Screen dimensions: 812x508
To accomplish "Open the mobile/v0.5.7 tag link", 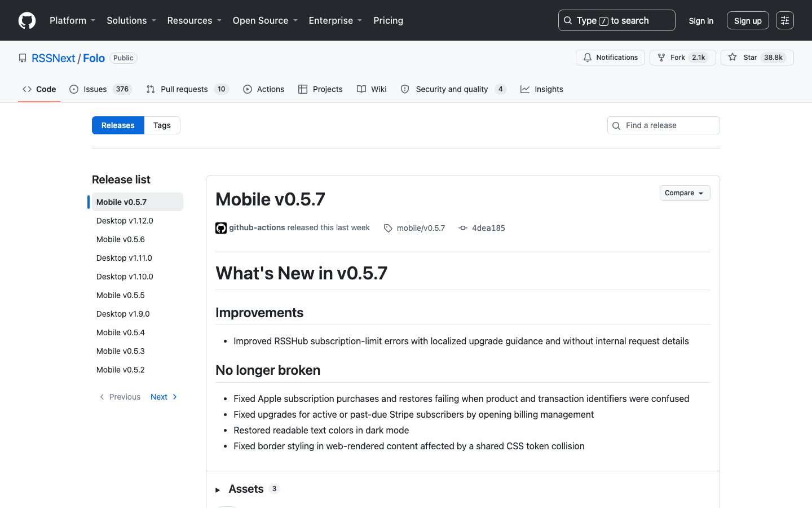I will (421, 228).
